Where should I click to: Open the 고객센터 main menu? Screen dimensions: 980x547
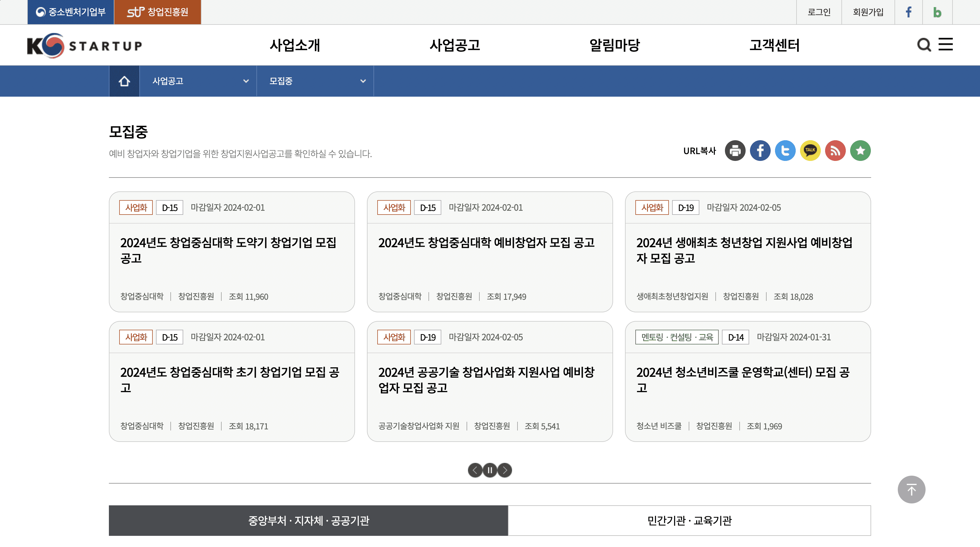774,45
